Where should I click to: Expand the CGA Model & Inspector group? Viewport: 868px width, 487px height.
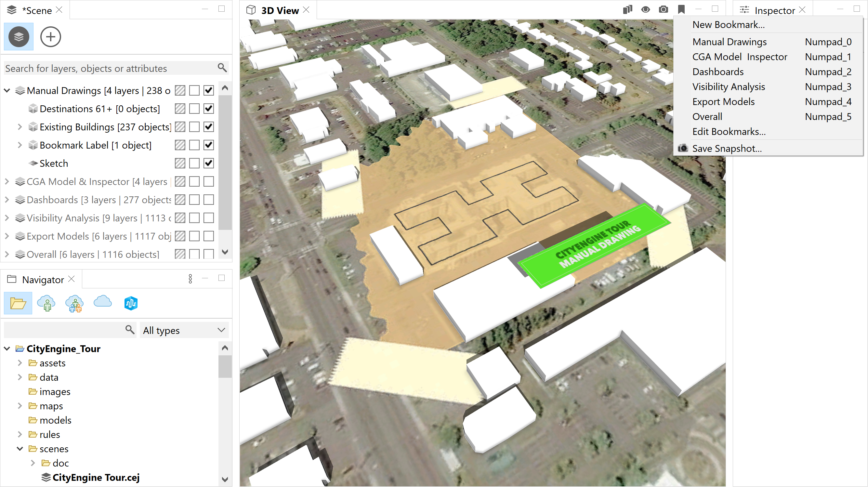pyautogui.click(x=7, y=181)
